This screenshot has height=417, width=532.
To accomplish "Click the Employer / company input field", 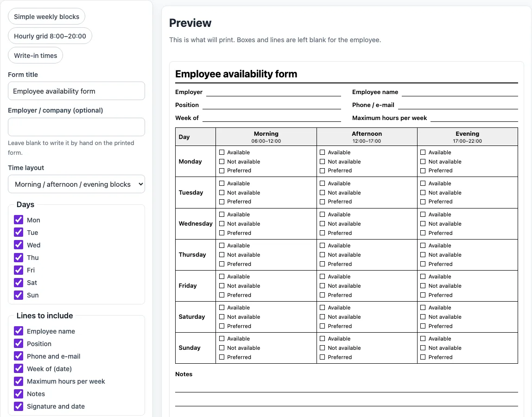I will pos(76,127).
